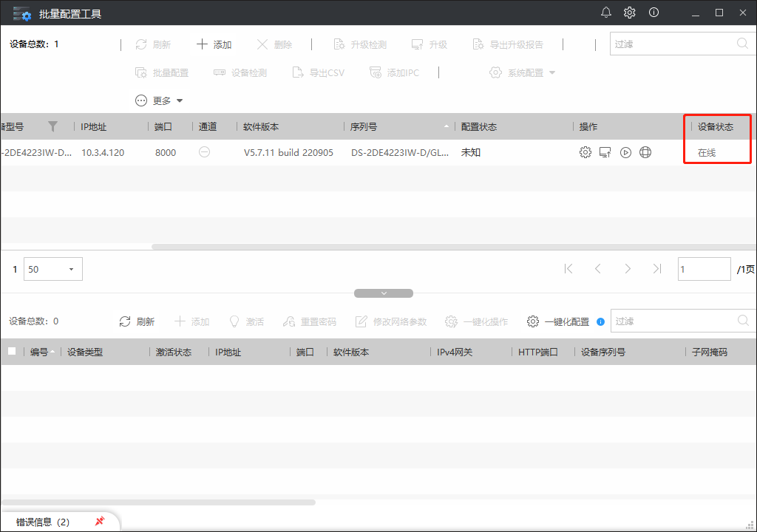This screenshot has height=532, width=757.
Task: Open device config gear for 10.3.4.120
Action: click(585, 152)
